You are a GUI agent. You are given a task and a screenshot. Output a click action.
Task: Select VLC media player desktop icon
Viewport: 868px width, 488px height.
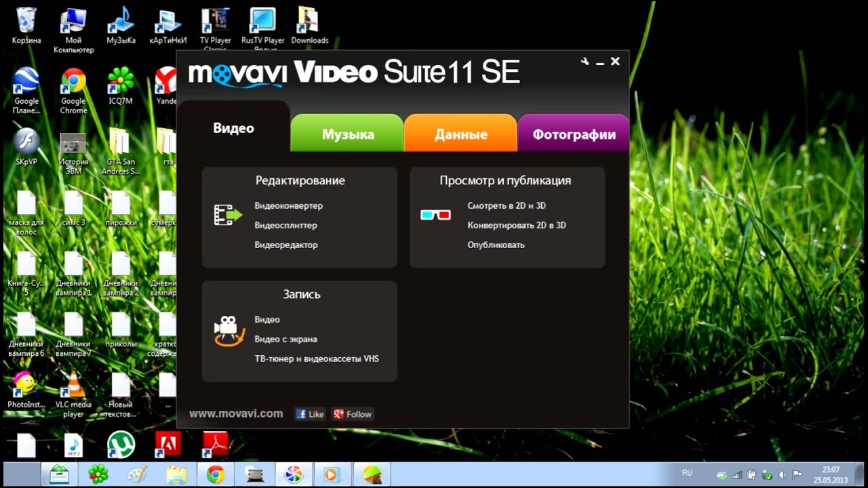74,394
